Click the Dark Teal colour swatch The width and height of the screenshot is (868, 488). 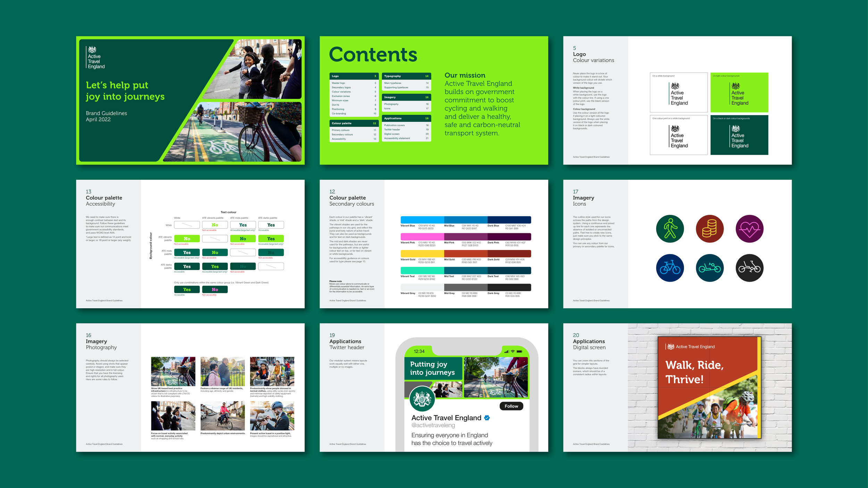tap(509, 270)
